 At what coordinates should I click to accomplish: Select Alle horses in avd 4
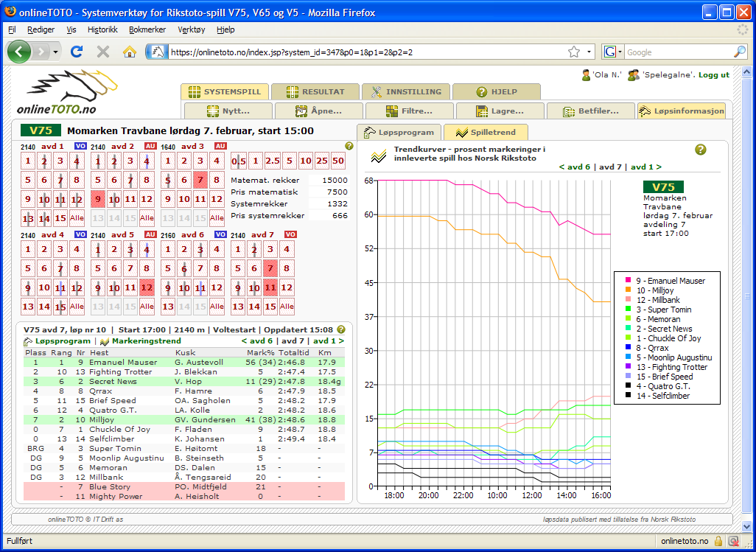point(77,306)
